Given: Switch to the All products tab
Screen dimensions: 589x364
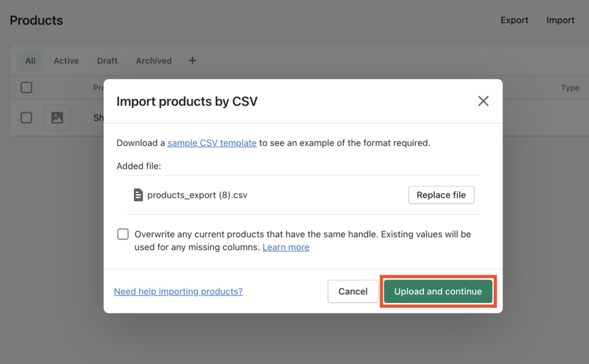Looking at the screenshot, I should pyautogui.click(x=30, y=60).
